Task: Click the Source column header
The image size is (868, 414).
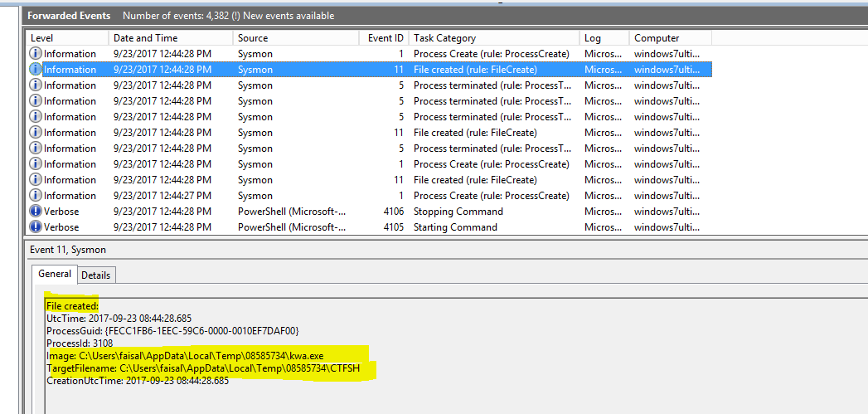Action: (294, 38)
